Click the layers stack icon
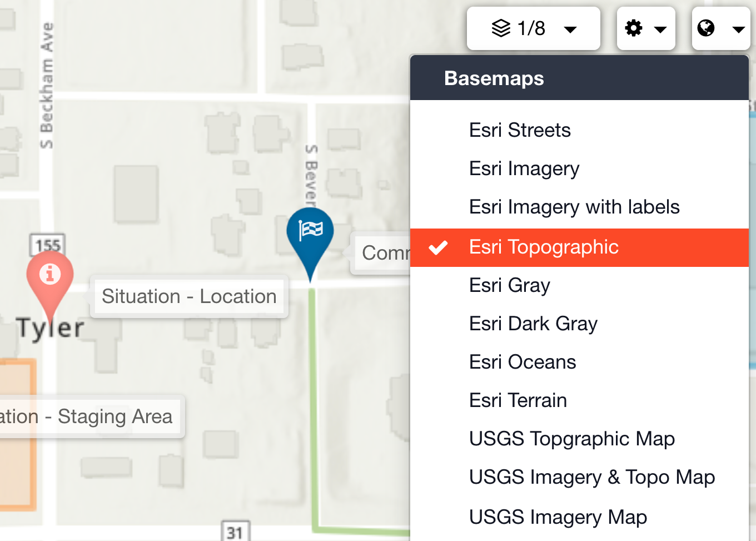The image size is (756, 541). [501, 28]
